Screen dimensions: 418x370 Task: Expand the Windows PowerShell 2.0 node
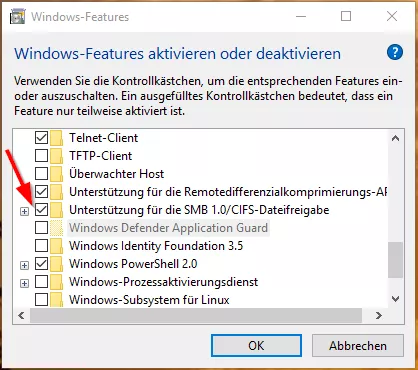pos(24,265)
